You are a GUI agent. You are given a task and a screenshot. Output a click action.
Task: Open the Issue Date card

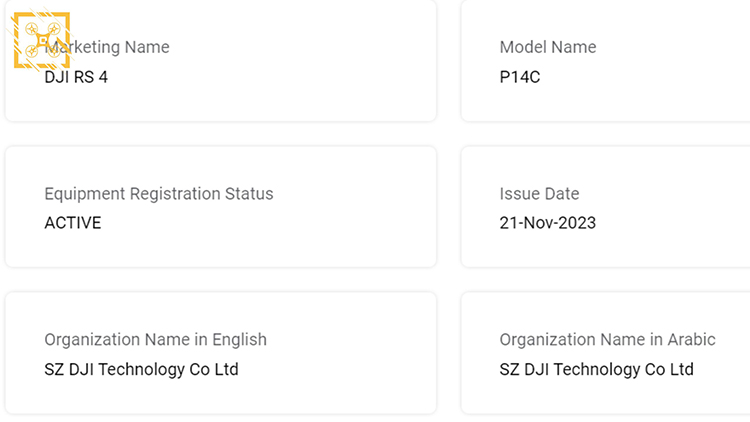(x=606, y=207)
